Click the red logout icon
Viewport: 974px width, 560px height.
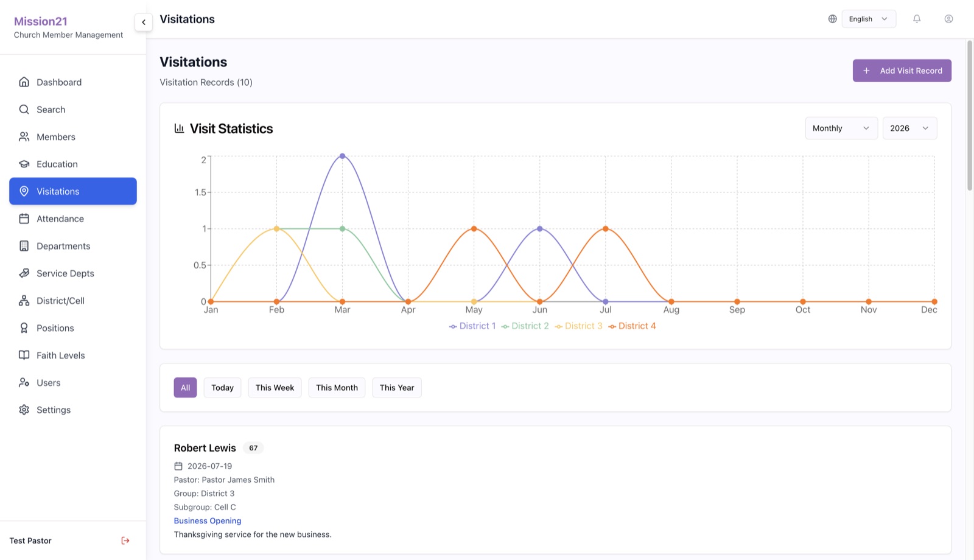point(125,541)
